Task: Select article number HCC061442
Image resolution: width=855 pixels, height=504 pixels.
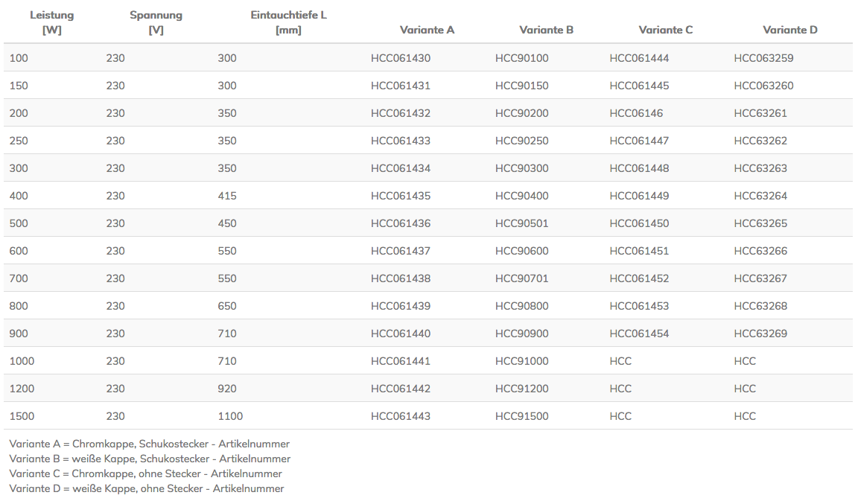Action: [401, 389]
